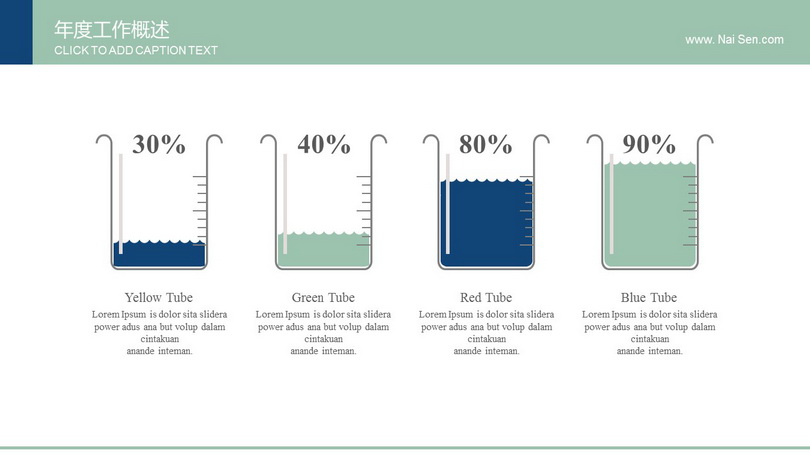
Task: Select the Yellow Tube heading
Action: tap(159, 297)
